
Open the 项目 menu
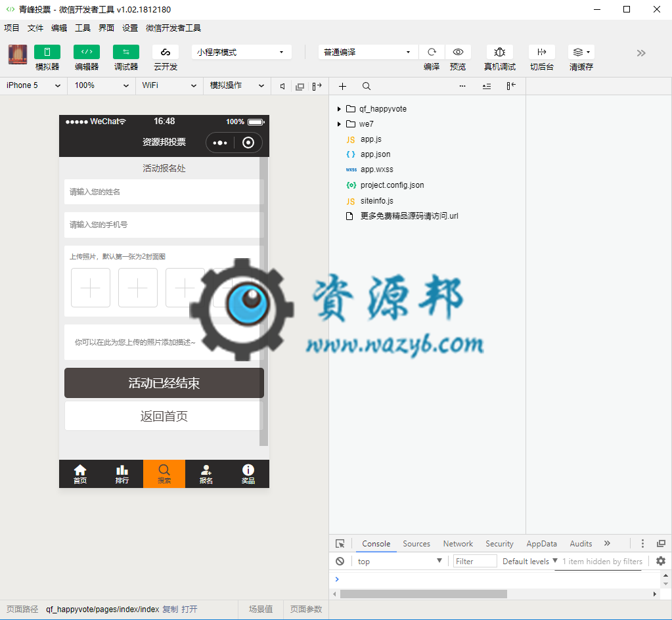[x=12, y=28]
